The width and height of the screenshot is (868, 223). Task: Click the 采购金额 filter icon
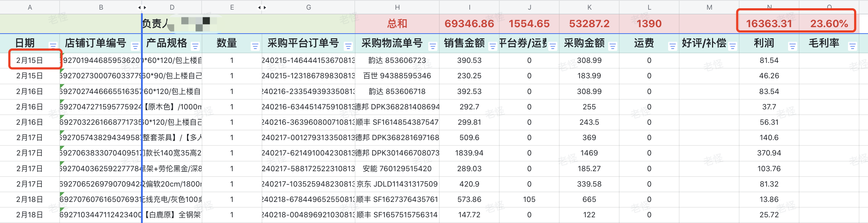click(612, 46)
